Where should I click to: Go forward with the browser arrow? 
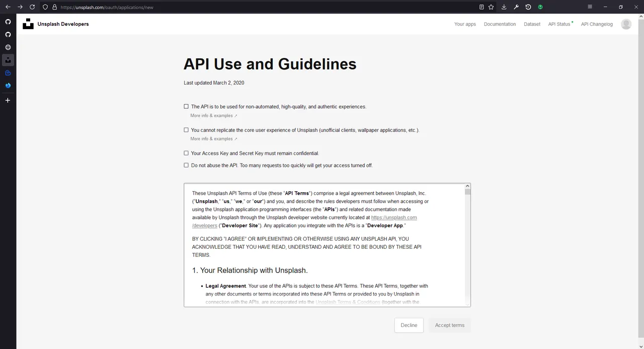pyautogui.click(x=20, y=7)
